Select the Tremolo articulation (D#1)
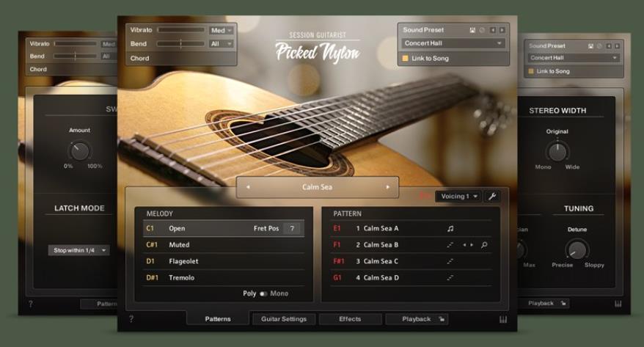Screen dimensions: 644x347 [x=224, y=277]
